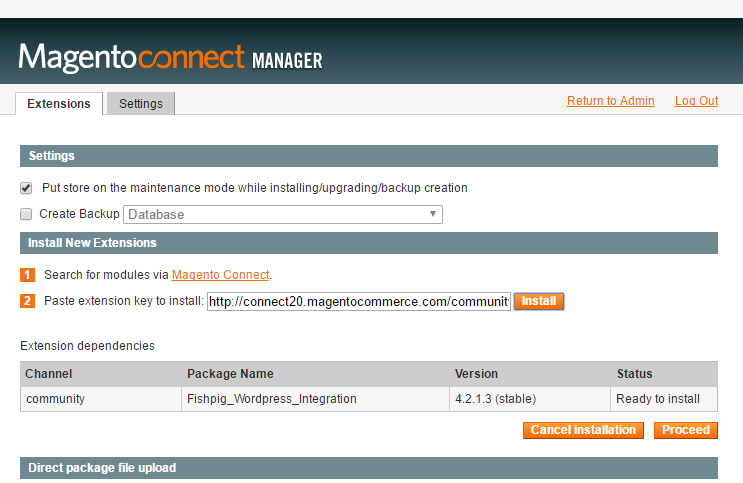Click the Install button

pyautogui.click(x=539, y=301)
